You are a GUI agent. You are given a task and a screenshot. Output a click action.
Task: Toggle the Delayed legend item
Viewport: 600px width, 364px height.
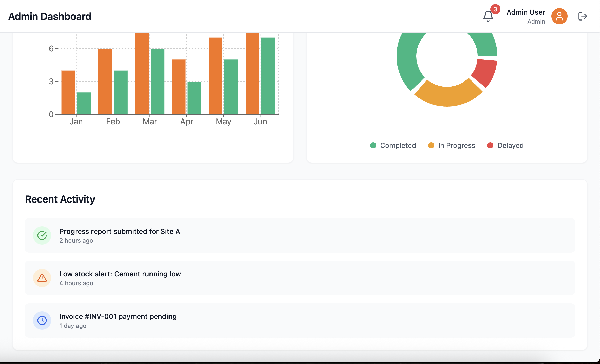tap(505, 145)
